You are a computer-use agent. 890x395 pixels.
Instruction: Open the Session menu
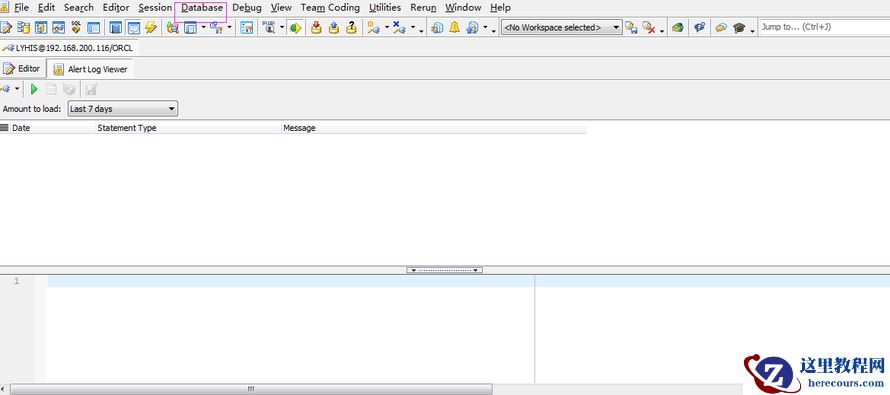[x=155, y=7]
